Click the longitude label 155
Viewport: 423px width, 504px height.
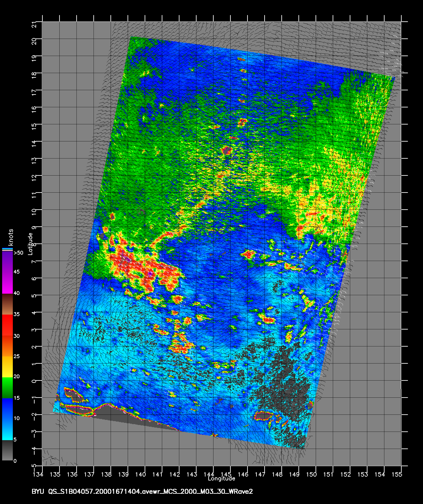397,475
